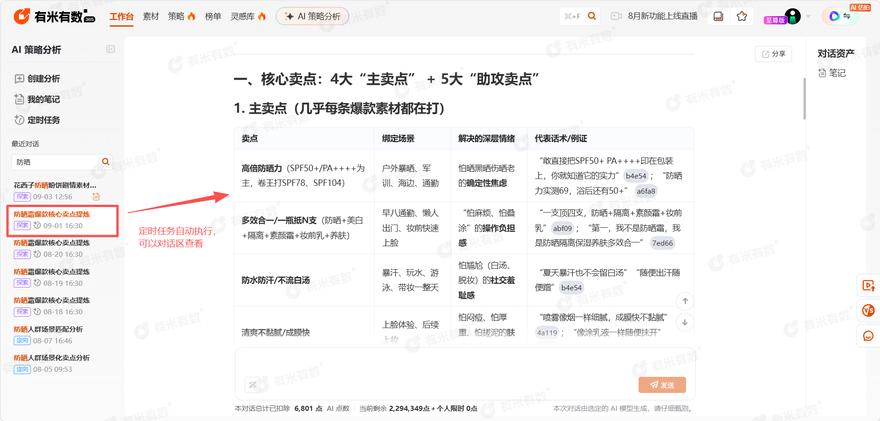
Task: Click reference tag b4e54 in 高倍防晒力 row
Action: (x=635, y=176)
